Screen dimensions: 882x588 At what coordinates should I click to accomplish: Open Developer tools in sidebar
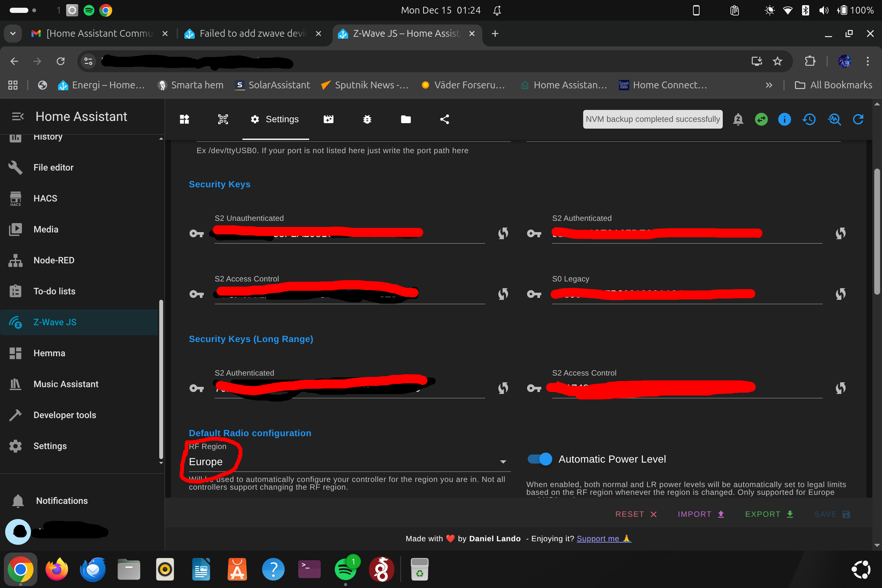coord(64,415)
